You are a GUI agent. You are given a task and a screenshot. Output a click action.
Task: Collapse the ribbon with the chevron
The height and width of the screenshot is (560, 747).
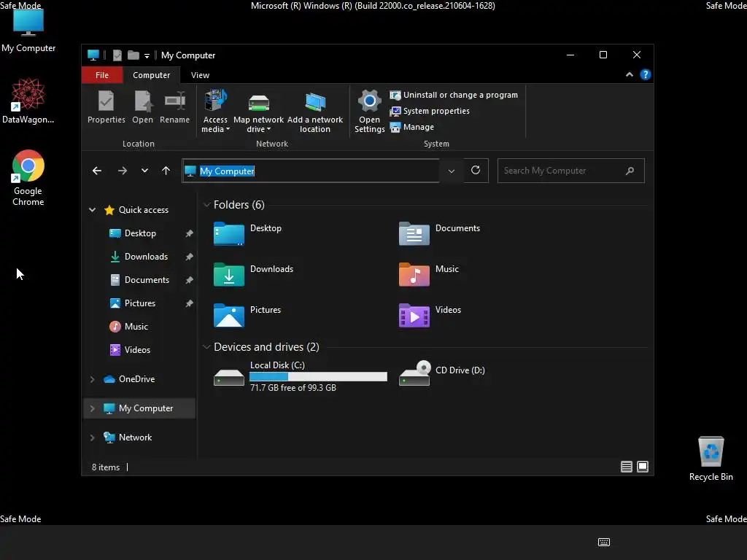coord(630,75)
